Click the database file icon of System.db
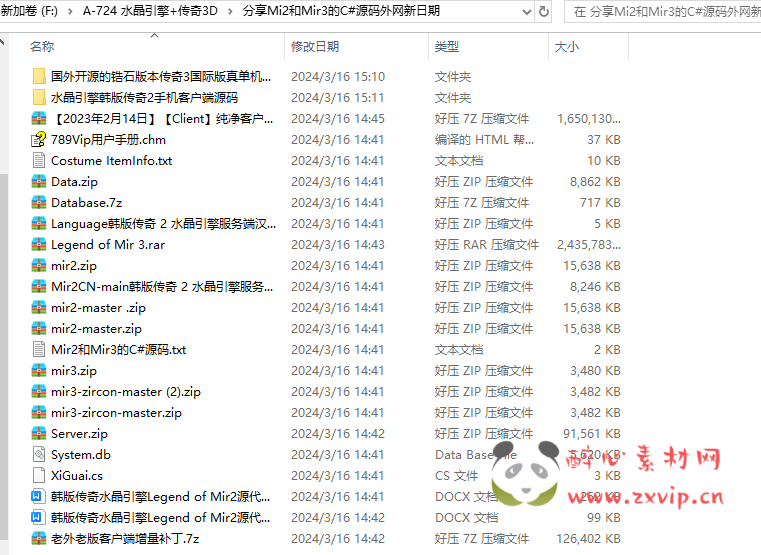This screenshot has width=761, height=555. [x=39, y=455]
